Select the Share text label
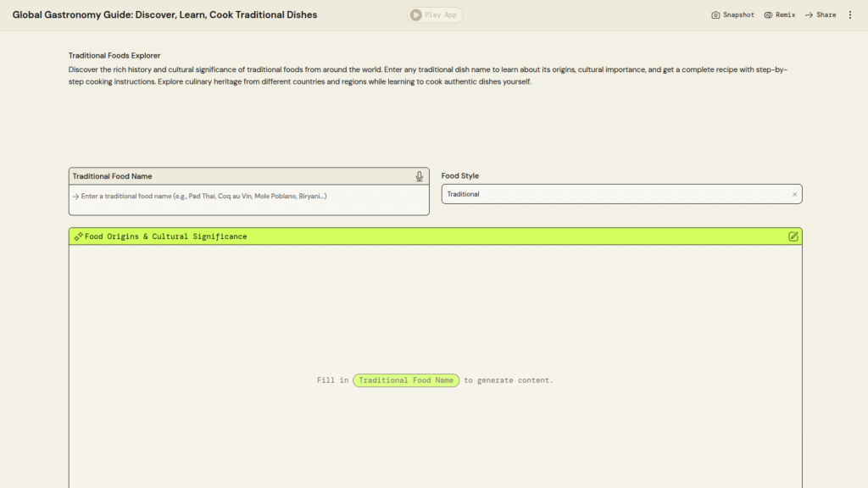 click(826, 15)
